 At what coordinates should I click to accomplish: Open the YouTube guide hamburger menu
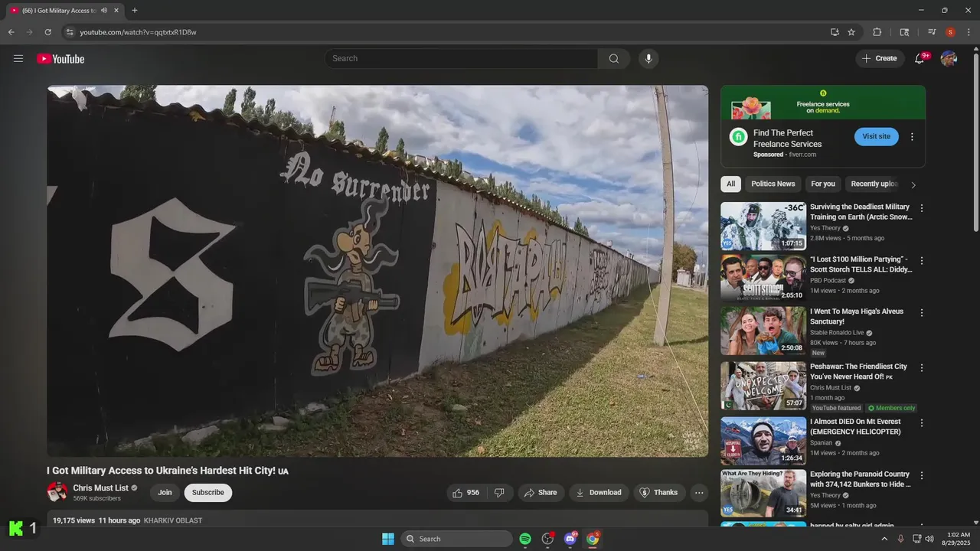click(18, 59)
